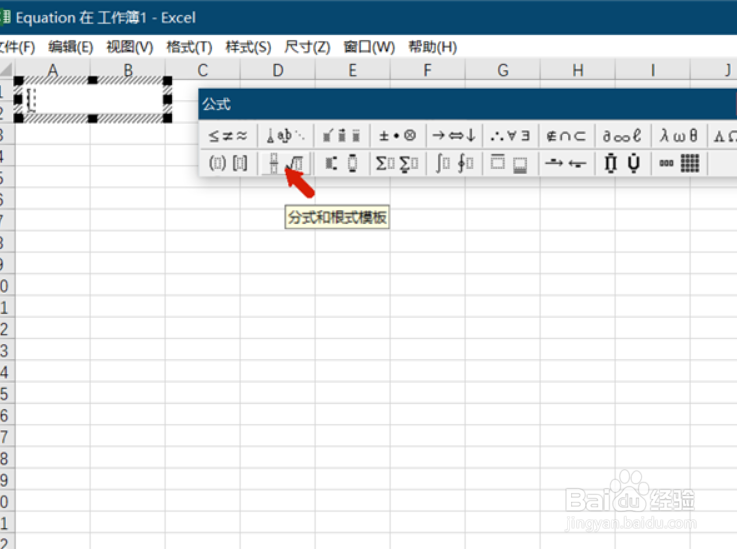
Task: Open the 样式(S) menu
Action: (248, 47)
